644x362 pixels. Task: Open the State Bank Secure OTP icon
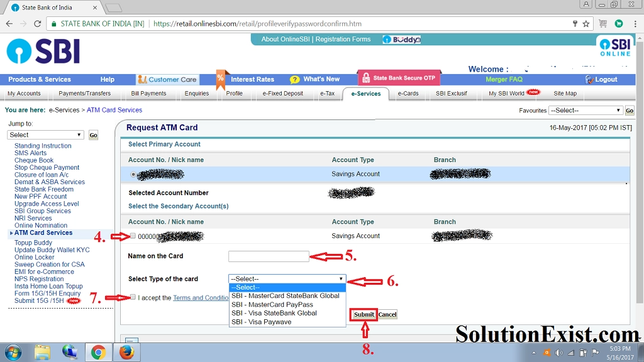pos(367,77)
